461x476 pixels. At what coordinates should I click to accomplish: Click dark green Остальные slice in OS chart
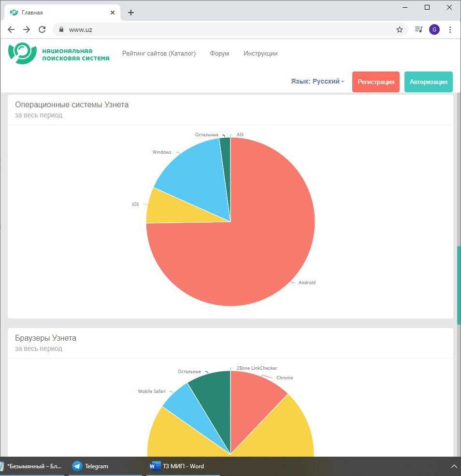point(226,164)
